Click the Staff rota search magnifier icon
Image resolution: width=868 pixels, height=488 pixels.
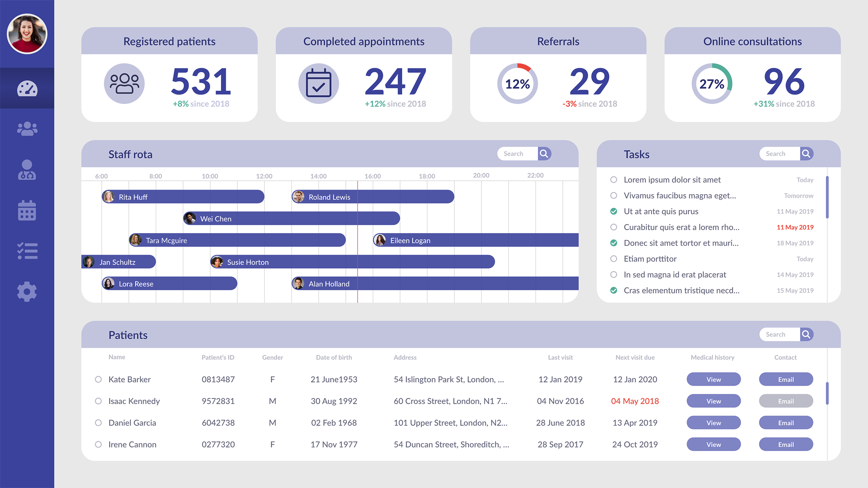(x=544, y=154)
